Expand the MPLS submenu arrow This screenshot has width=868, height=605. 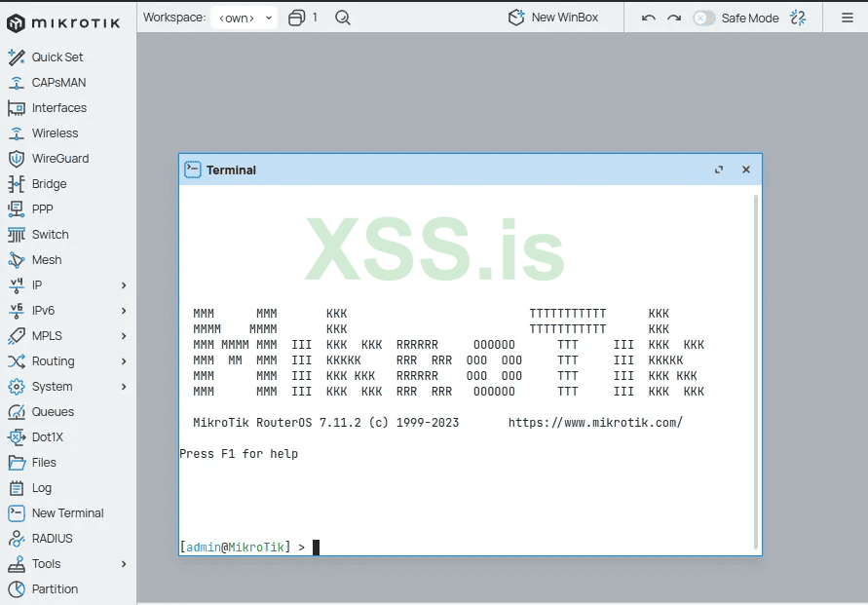pyautogui.click(x=124, y=336)
